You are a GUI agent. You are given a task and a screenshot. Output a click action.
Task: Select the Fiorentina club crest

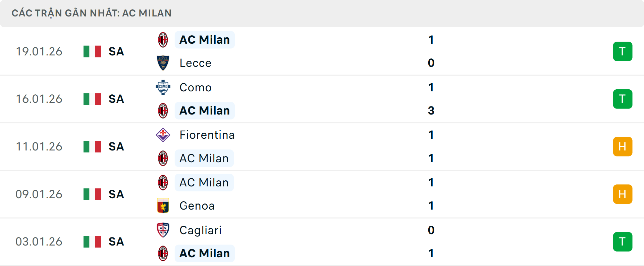pos(163,135)
